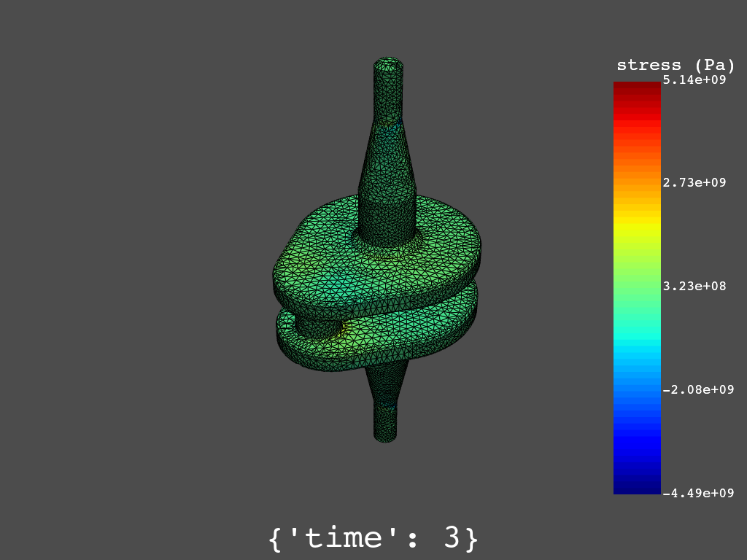
Task: Click the dark red top of the stress colorbar
Action: [x=637, y=89]
